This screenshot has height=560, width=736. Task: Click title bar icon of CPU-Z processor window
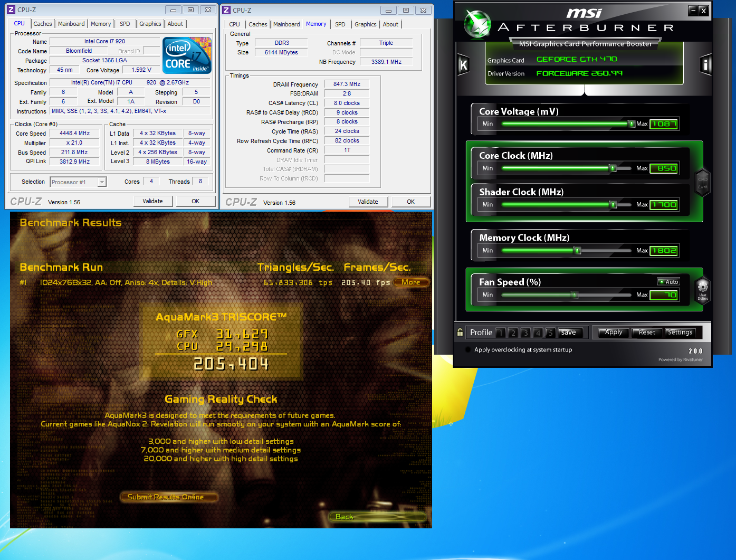point(11,10)
